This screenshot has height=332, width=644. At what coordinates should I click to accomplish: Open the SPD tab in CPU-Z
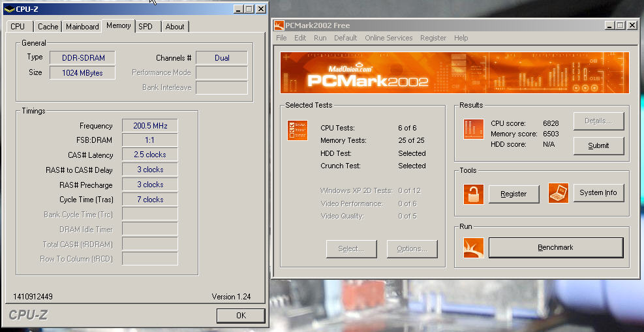146,27
